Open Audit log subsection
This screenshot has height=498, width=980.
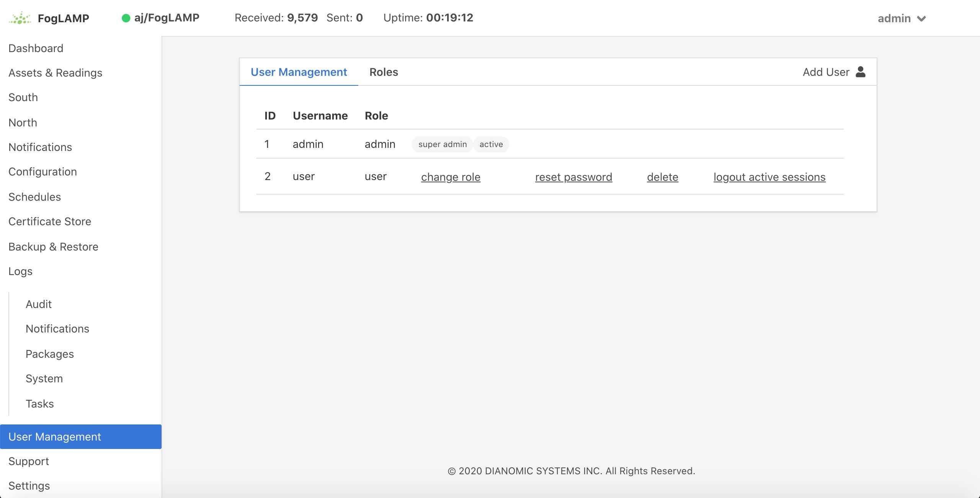coord(39,304)
